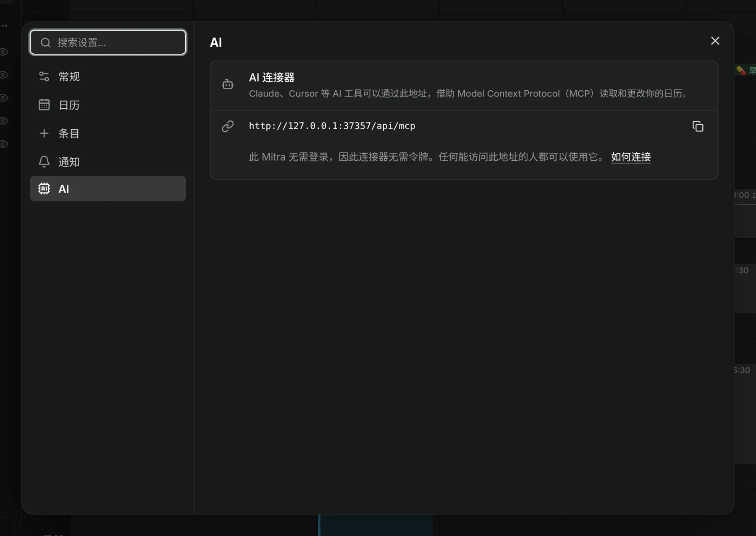
Task: Click the AI page title
Action: (216, 42)
